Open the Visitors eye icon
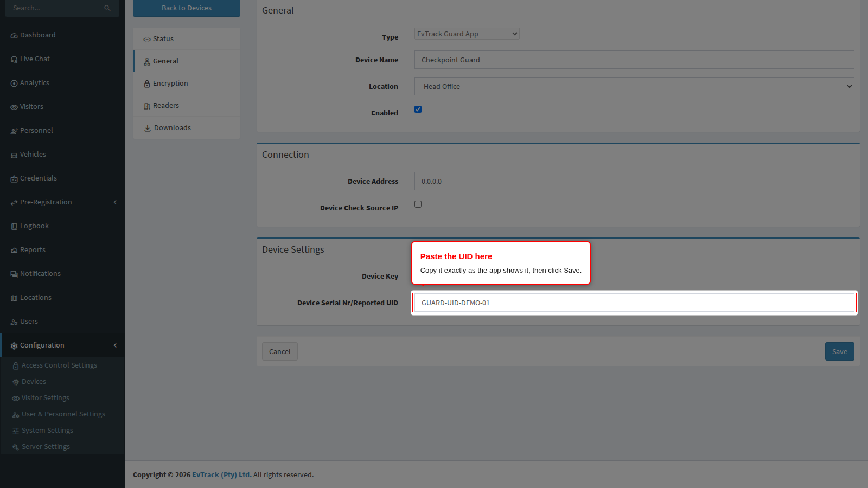 [14, 107]
